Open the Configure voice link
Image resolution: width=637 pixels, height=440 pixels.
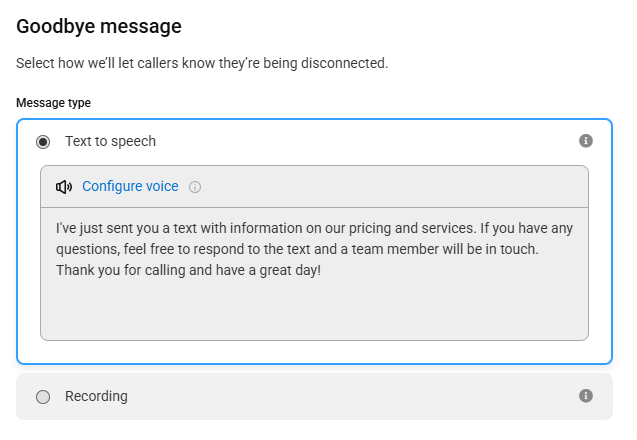[x=130, y=186]
